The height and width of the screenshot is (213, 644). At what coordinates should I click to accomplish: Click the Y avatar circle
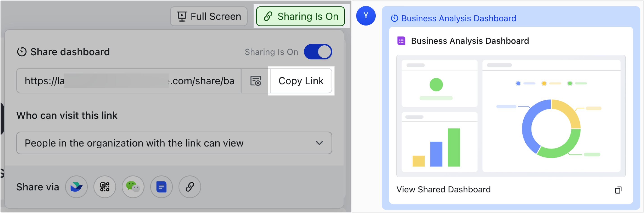(366, 16)
